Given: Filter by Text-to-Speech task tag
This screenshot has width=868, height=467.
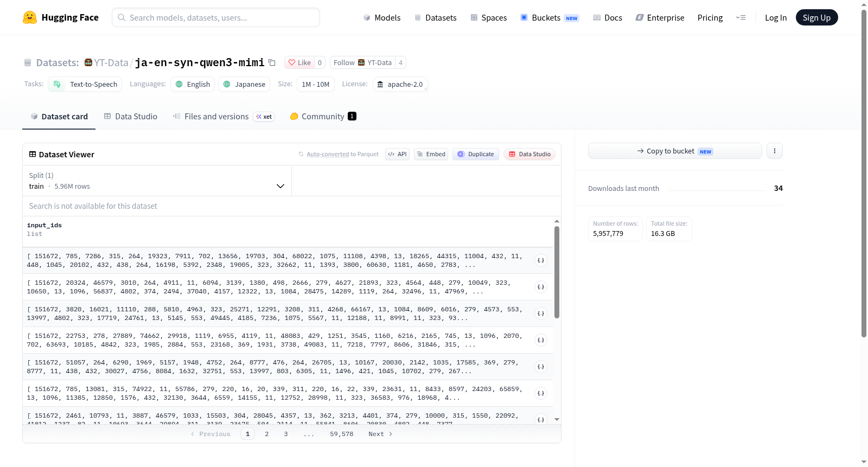Looking at the screenshot, I should (85, 84).
